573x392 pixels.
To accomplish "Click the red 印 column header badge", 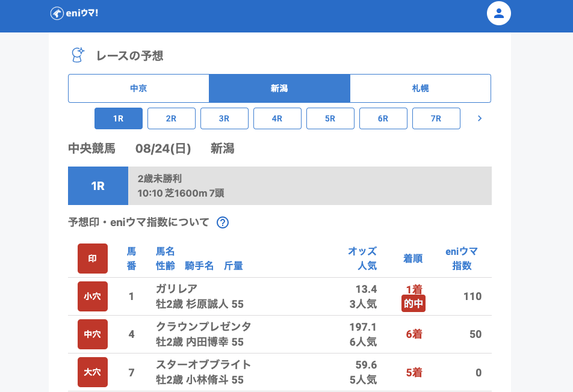I will [93, 259].
